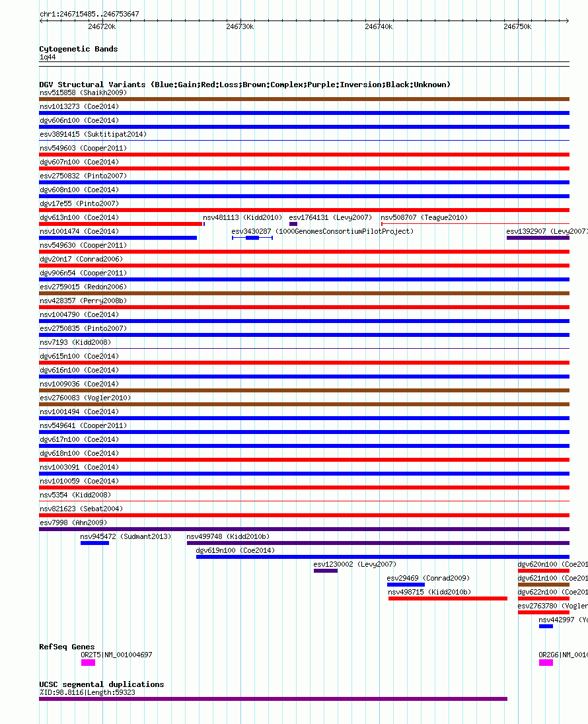588x724 pixels.
Task: Click the segmental duplication %ID:98.8116 label
Action: tap(87, 692)
